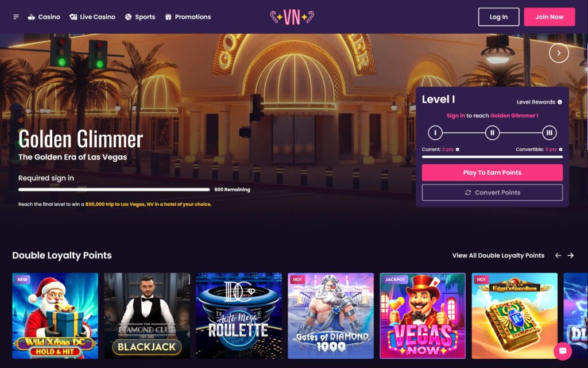Open the Casino menu item

44,17
